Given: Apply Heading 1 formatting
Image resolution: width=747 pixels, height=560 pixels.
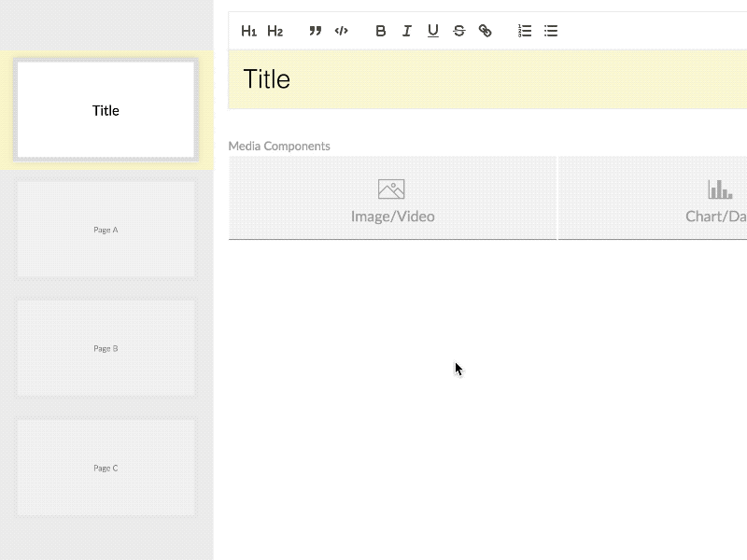Looking at the screenshot, I should pyautogui.click(x=248, y=31).
